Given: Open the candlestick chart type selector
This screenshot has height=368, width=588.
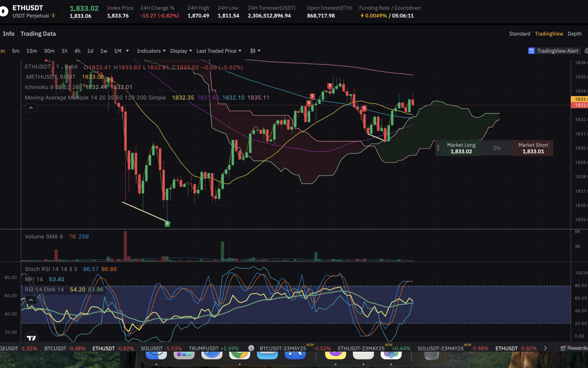Looking at the screenshot, I should click(255, 51).
